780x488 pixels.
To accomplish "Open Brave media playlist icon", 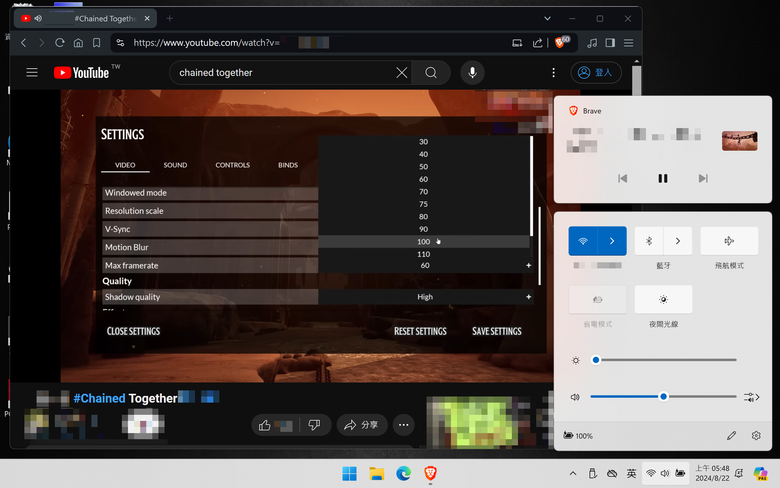I will 591,43.
